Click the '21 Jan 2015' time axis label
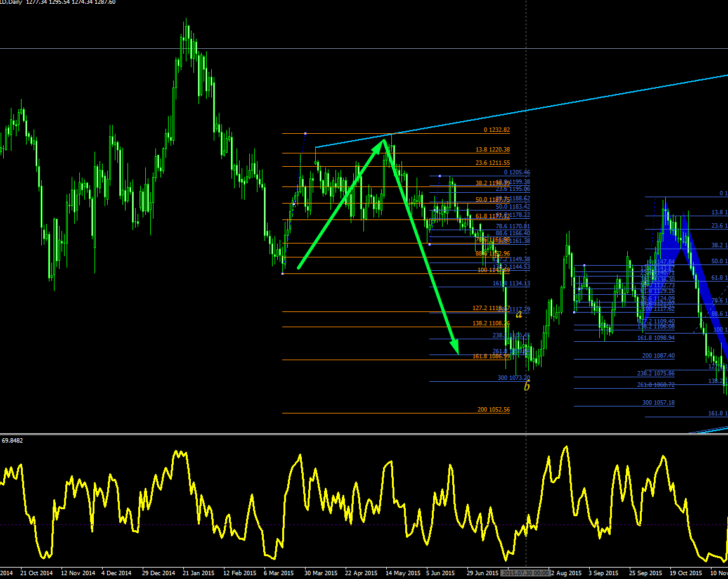 (198, 573)
